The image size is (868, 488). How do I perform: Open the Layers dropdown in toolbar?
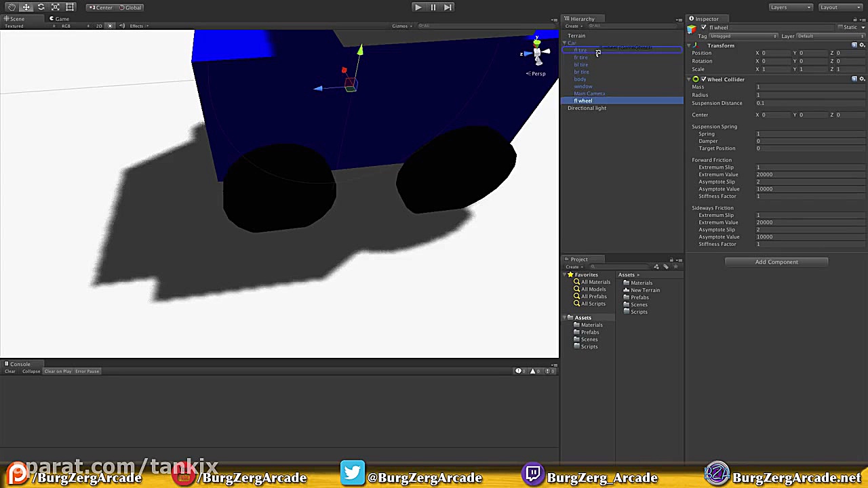(x=791, y=7)
